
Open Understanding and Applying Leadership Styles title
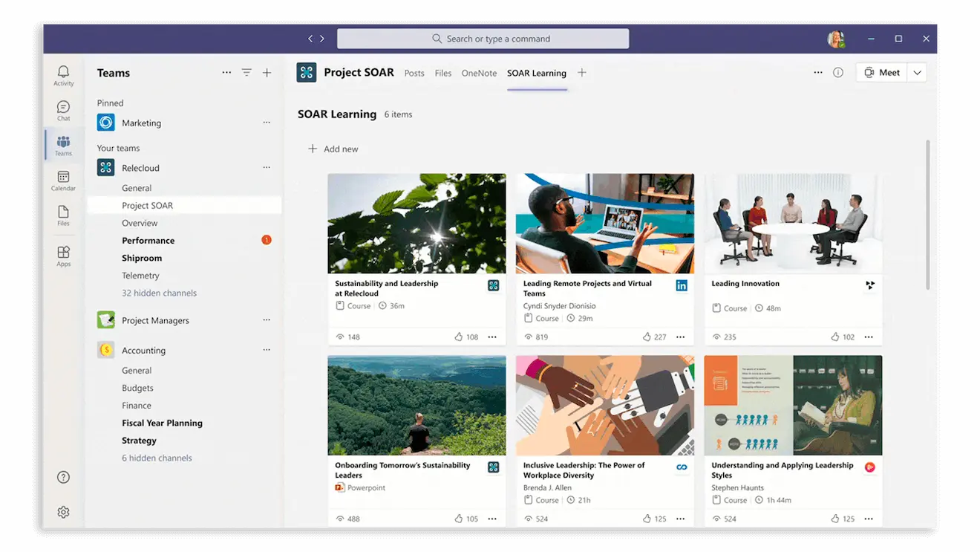pyautogui.click(x=783, y=470)
